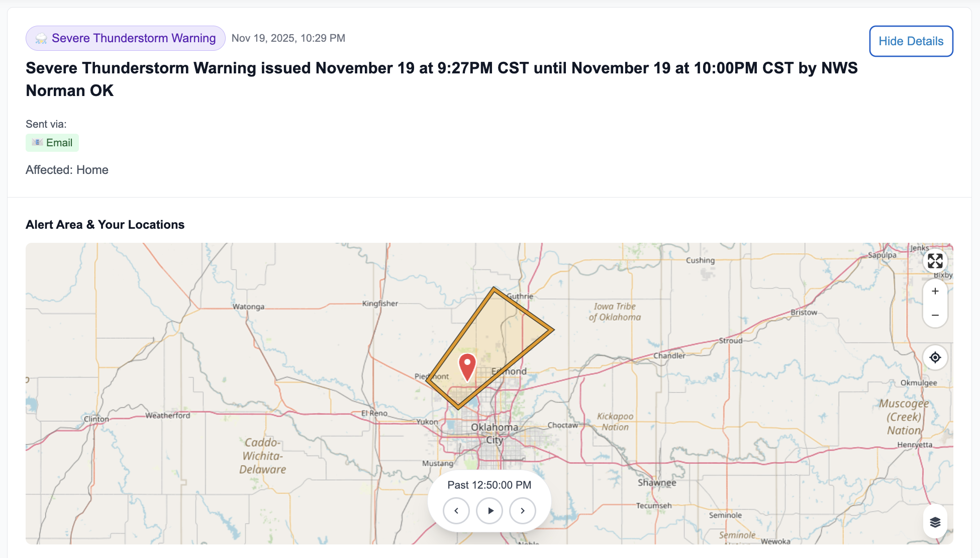Click the email envelope icon
Image resolution: width=980 pixels, height=558 pixels.
[x=37, y=142]
